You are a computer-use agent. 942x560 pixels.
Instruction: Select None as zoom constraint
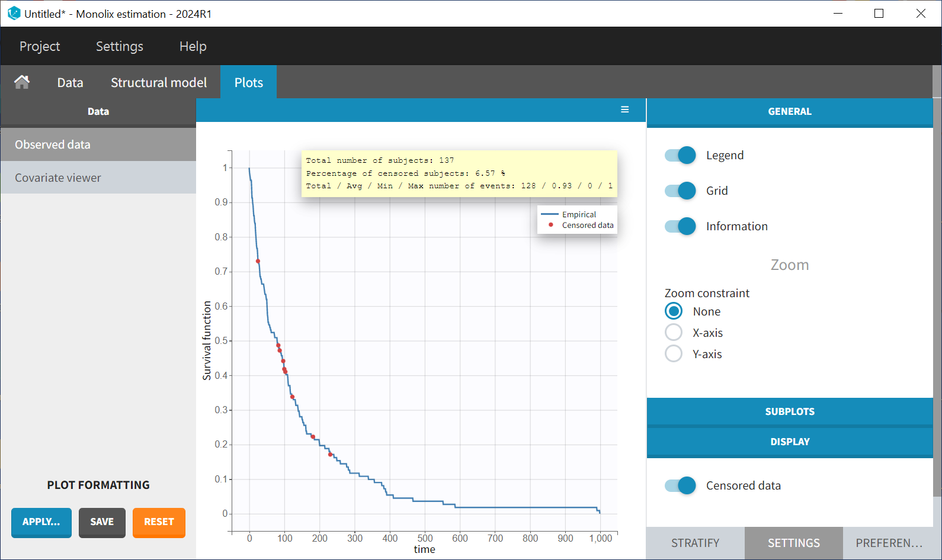click(x=674, y=311)
